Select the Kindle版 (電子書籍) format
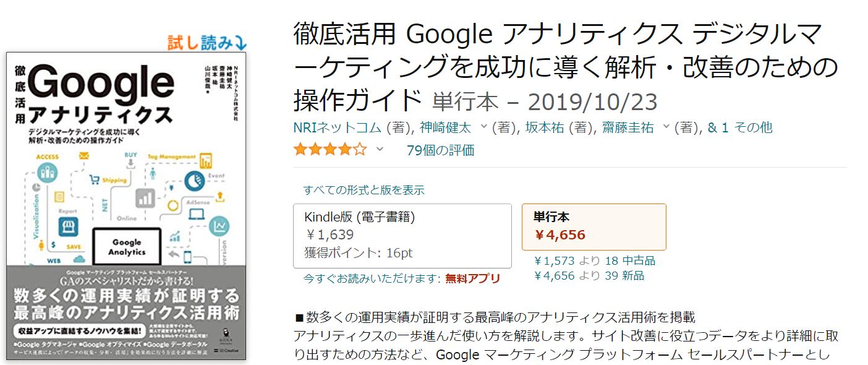This screenshot has height=365, width=868. coord(402,236)
